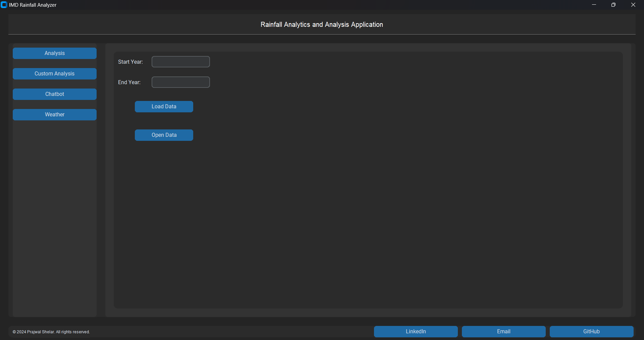Click the "Start Year:" label
This screenshot has width=644, height=340.
click(x=130, y=62)
